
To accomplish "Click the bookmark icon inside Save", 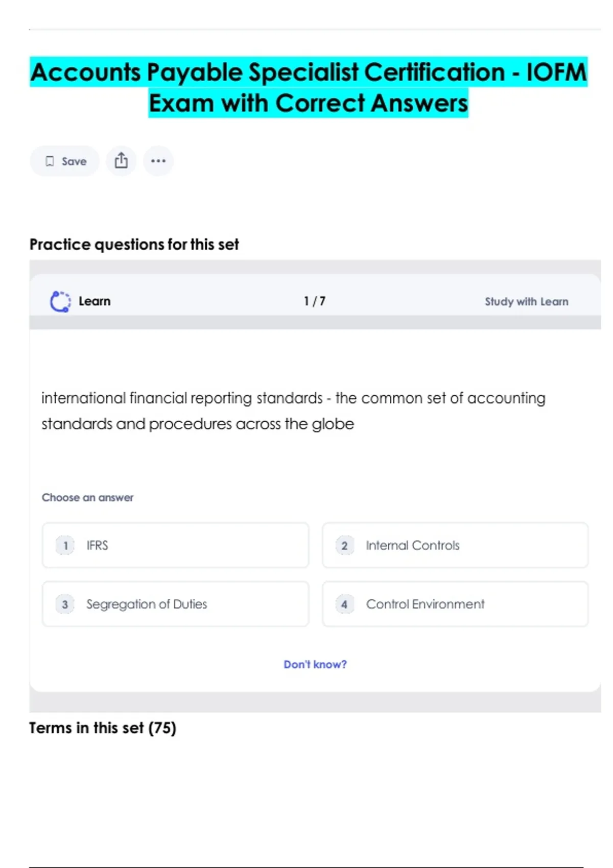I will (50, 161).
